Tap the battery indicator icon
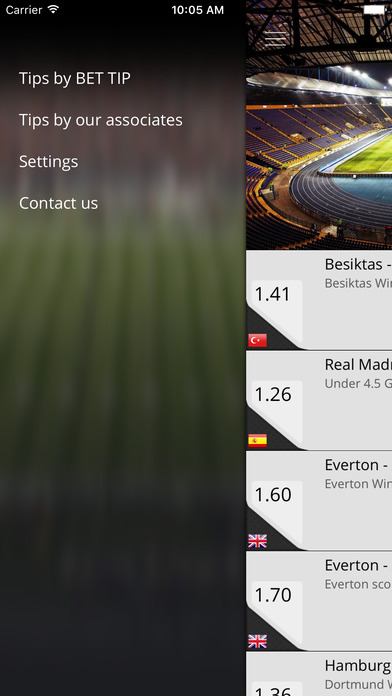 [x=377, y=9]
